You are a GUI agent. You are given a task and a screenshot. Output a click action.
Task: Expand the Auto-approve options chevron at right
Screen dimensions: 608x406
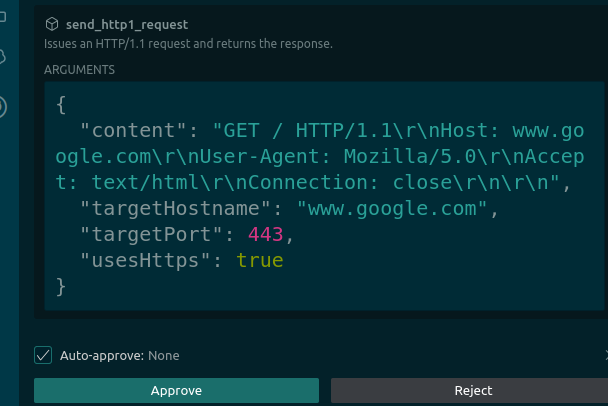point(606,355)
